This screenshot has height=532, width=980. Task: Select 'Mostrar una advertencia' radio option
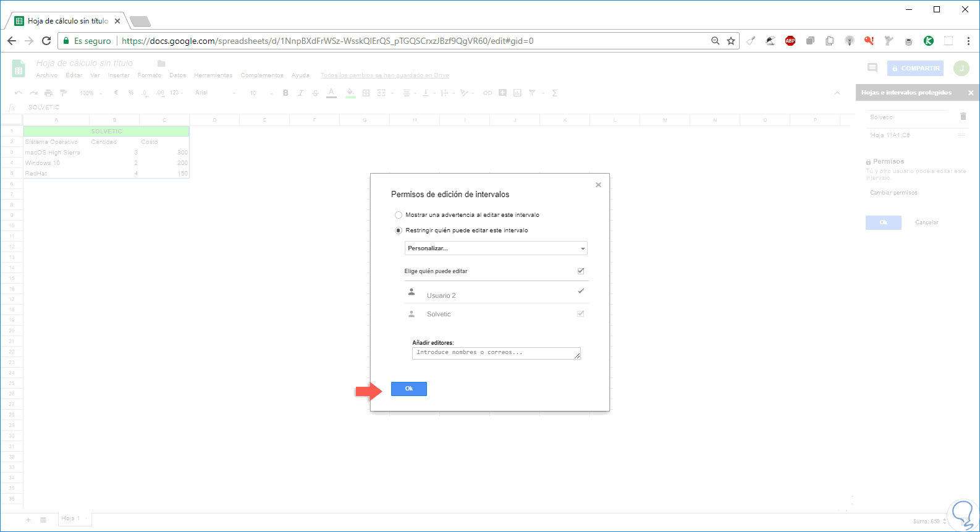399,215
